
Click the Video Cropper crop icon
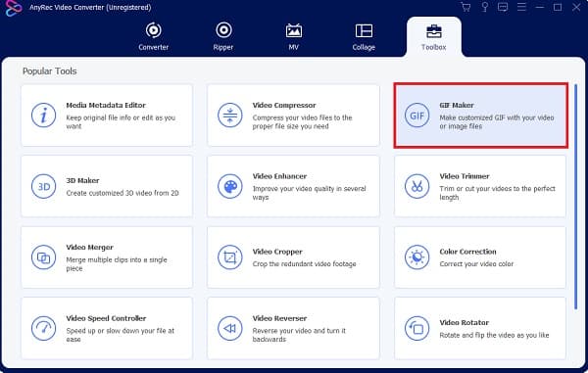tap(230, 257)
